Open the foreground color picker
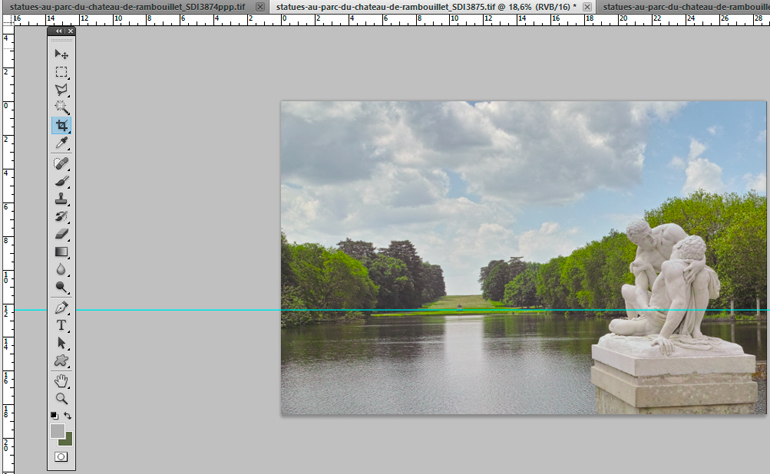This screenshot has height=474, width=770. [x=57, y=431]
